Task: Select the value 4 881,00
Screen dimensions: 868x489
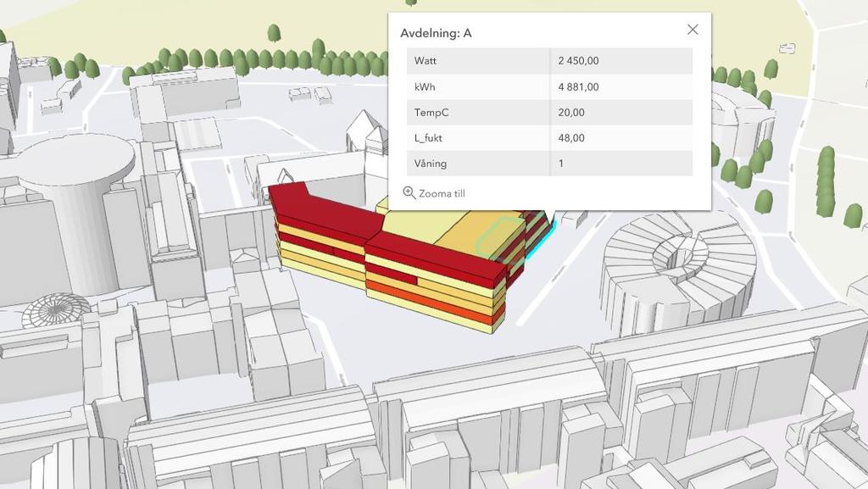Action: tap(578, 86)
